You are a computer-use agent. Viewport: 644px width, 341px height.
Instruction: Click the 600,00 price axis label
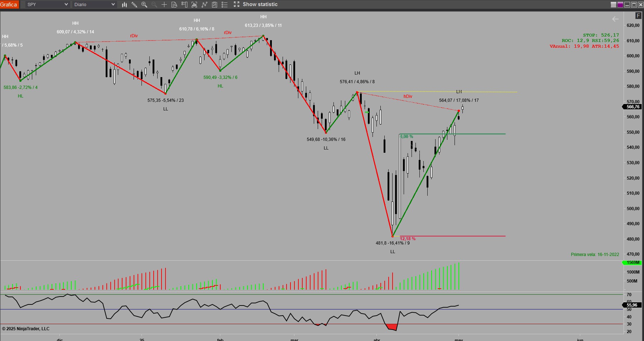(x=633, y=56)
